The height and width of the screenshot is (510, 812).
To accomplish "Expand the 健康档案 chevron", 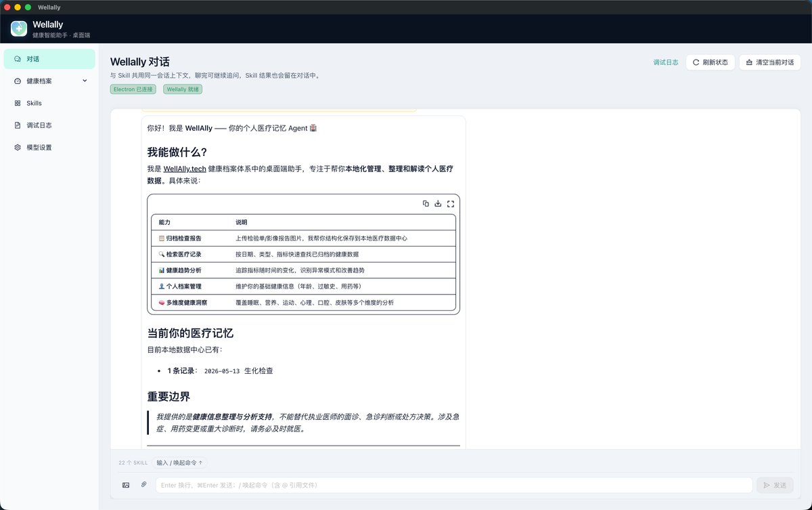I will point(85,81).
